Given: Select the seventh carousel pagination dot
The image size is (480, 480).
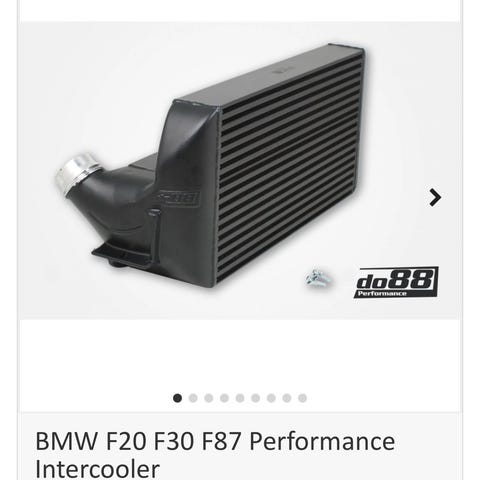Looking at the screenshot, I should (271, 398).
